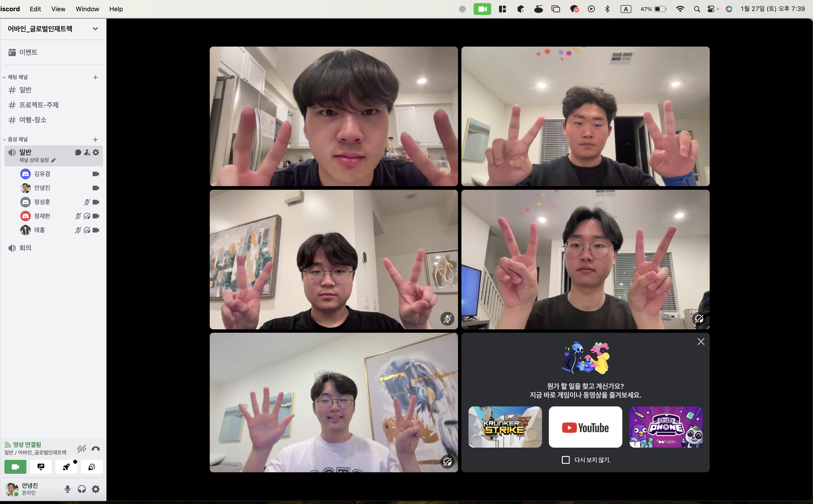The height and width of the screenshot is (504, 813).
Task: Disconnect from the voice call
Action: pyautogui.click(x=96, y=449)
